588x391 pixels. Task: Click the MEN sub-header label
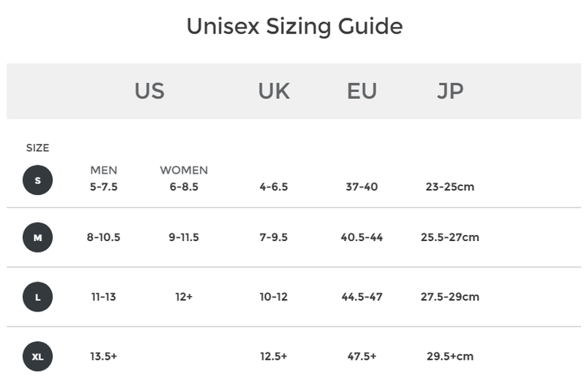coord(103,170)
